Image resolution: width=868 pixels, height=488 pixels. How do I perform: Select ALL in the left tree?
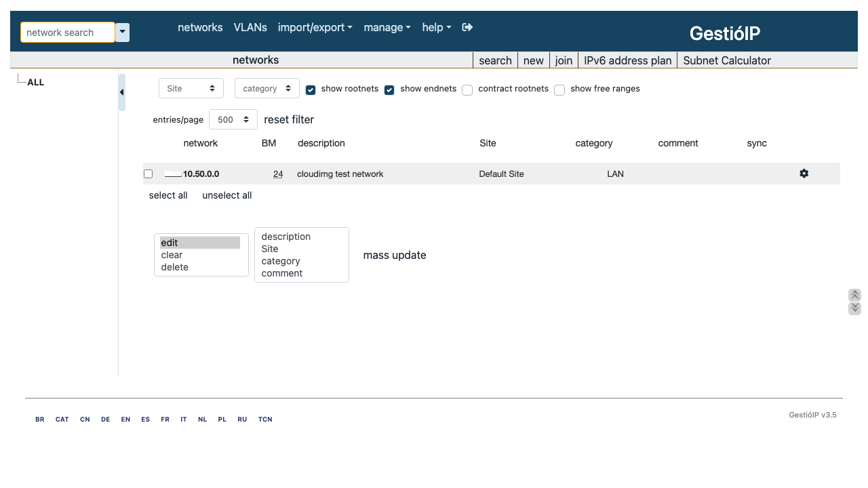pos(36,82)
